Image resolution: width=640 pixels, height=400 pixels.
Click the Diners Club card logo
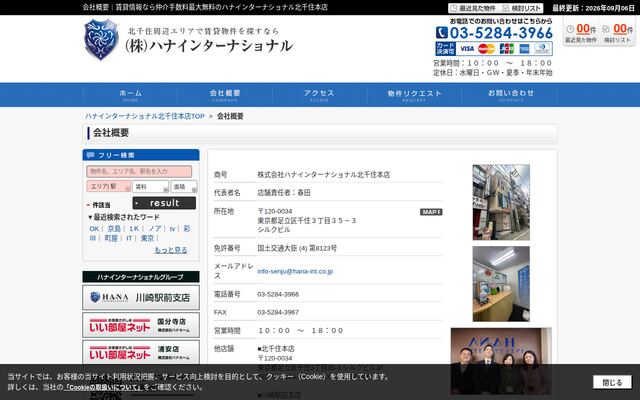pyautogui.click(x=542, y=49)
